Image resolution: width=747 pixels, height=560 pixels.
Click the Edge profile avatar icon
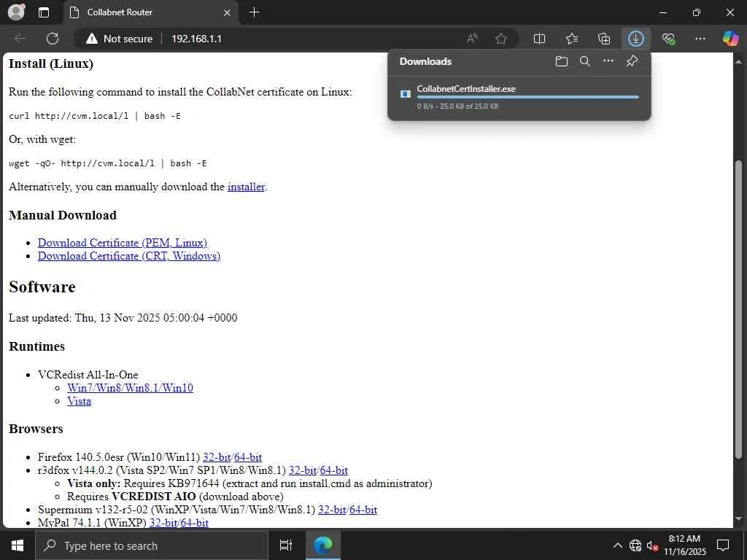tap(16, 12)
